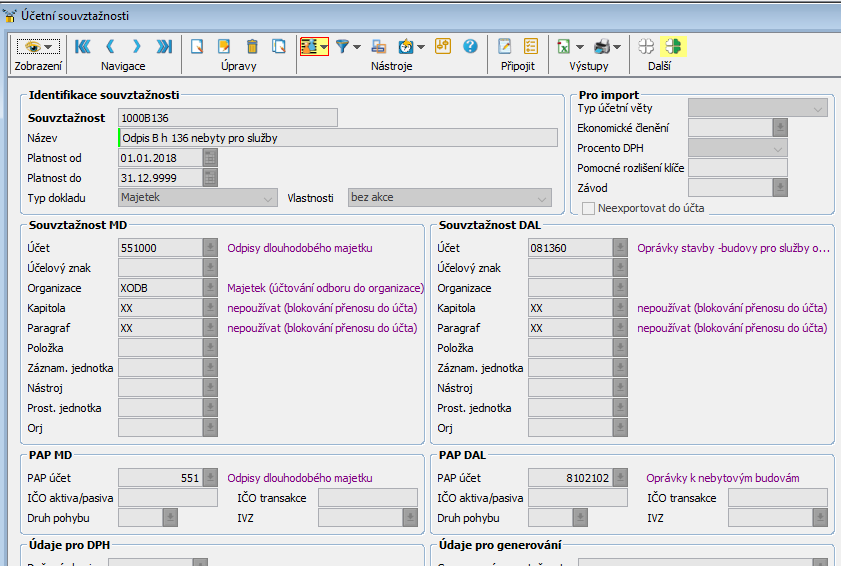Open the Vlastnosti dropdown
Image resolution: width=841 pixels, height=566 pixels.
click(542, 198)
